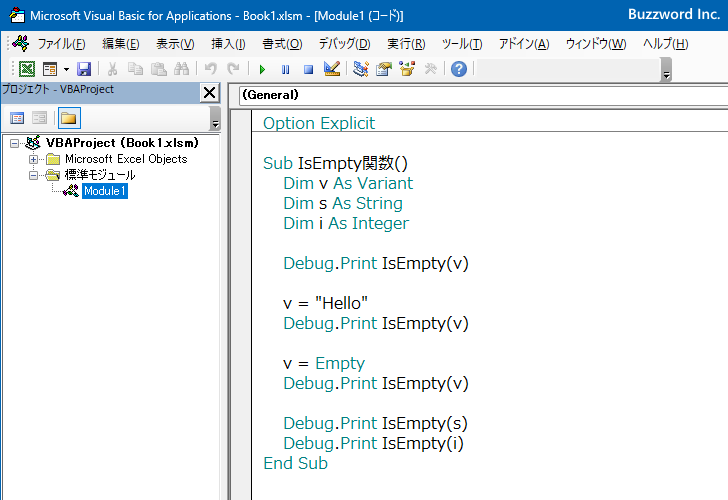Image resolution: width=728 pixels, height=500 pixels.
Task: Collapse the VBAProject (Book1.xlsm) tree node
Action: (x=15, y=143)
